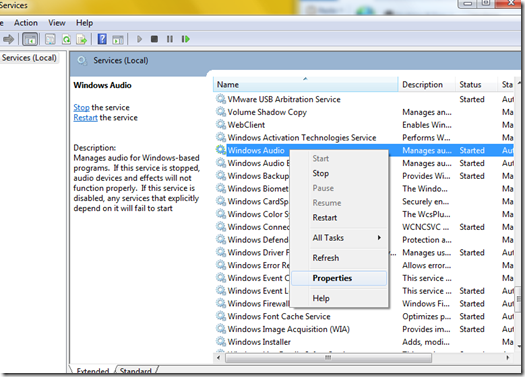
Task: Select the Windows Installer service
Action: tap(364, 342)
